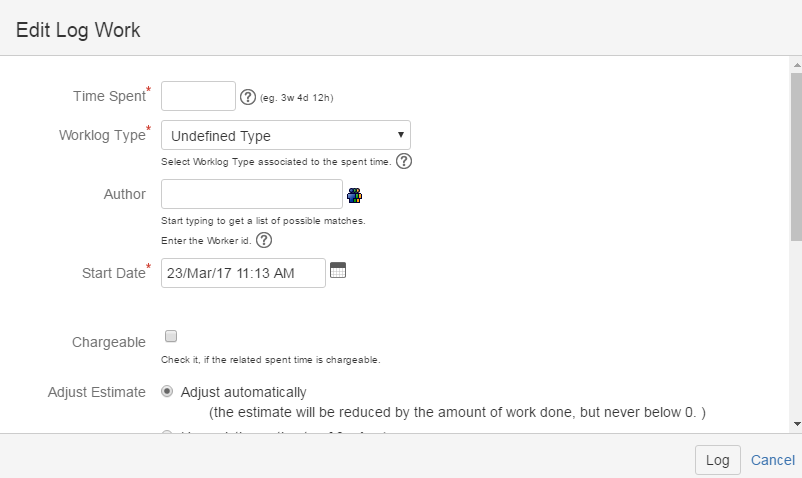Viewport: 802px width, 478px height.
Task: Click the Adjust automatically label text
Action: [x=244, y=392]
